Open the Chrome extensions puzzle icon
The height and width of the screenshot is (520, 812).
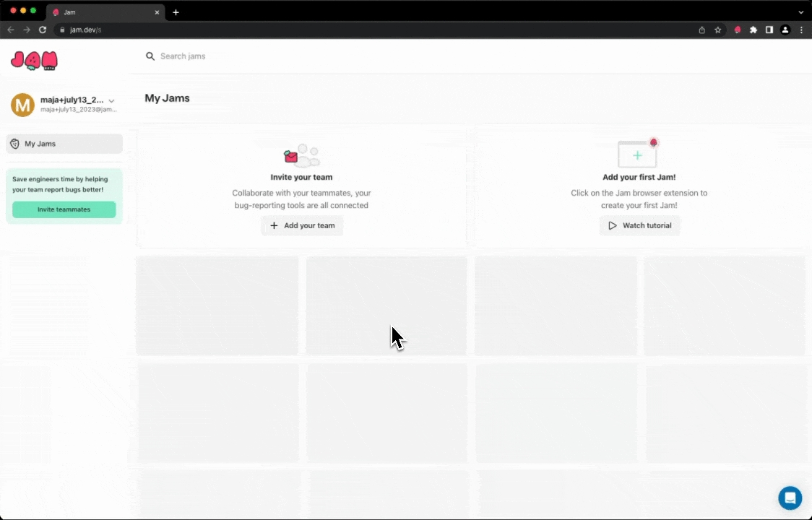pos(753,30)
